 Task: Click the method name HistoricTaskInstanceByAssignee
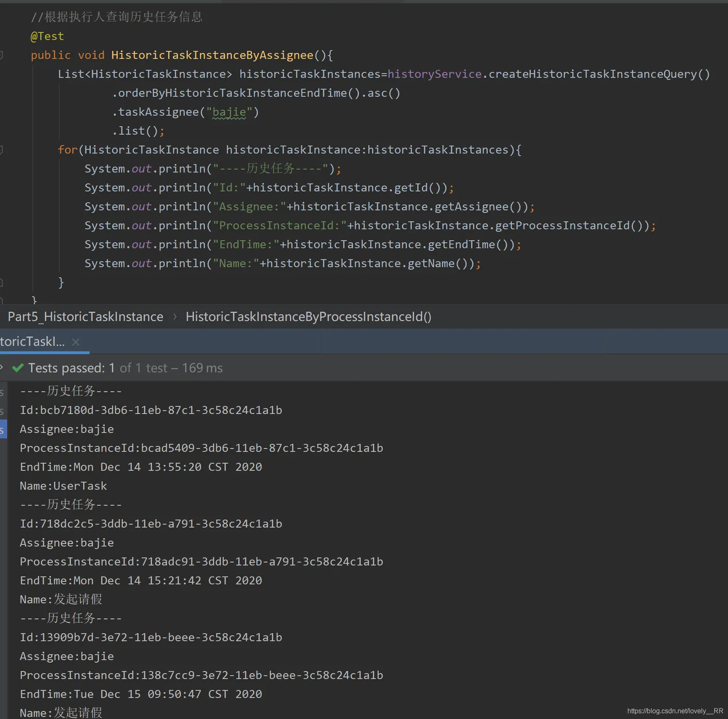[x=212, y=55]
